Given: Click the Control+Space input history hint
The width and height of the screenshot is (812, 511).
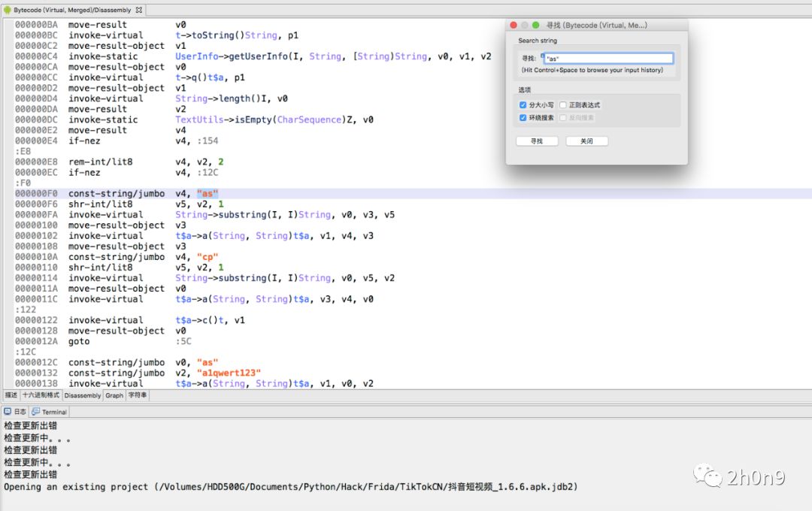Looking at the screenshot, I should tap(592, 70).
